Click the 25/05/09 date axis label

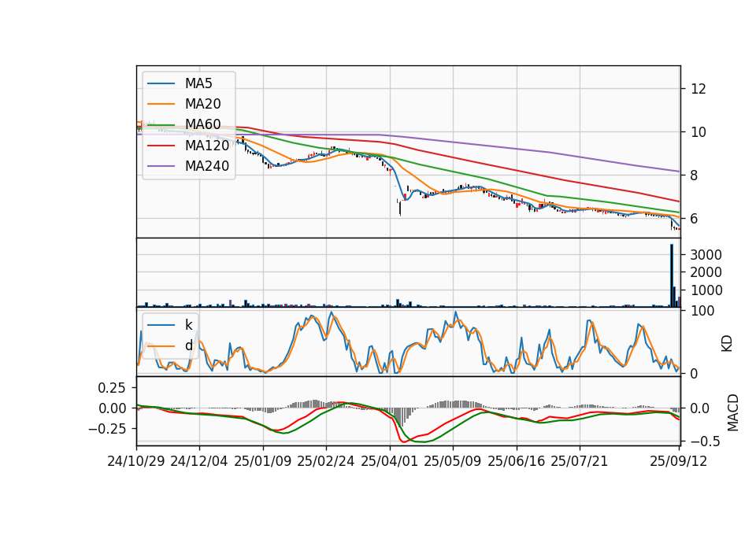point(453,461)
